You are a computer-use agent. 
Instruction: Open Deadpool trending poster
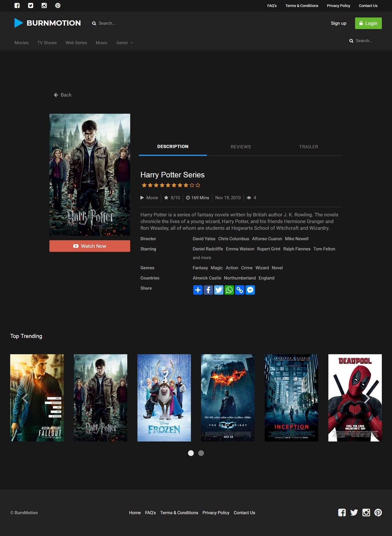click(x=355, y=398)
